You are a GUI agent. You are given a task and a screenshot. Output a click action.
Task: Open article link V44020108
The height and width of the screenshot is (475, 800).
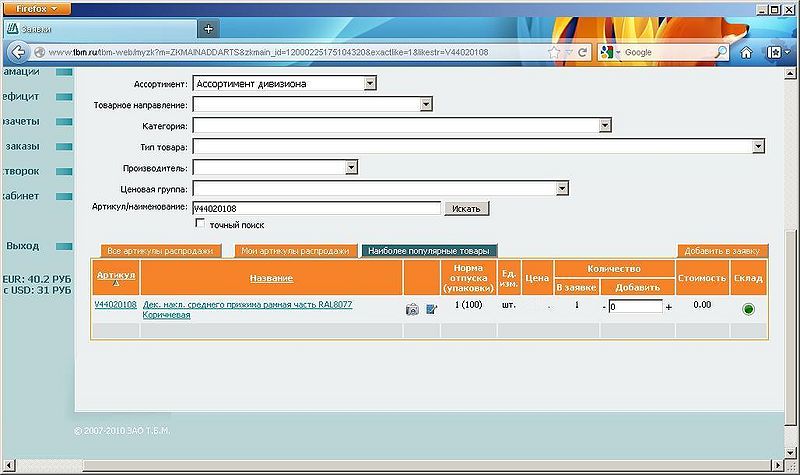[115, 304]
